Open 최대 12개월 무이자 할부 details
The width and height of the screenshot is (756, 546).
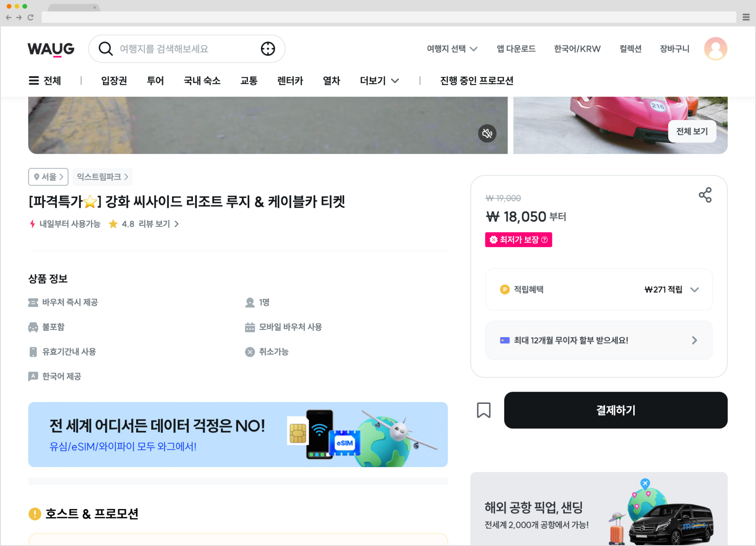coord(599,340)
